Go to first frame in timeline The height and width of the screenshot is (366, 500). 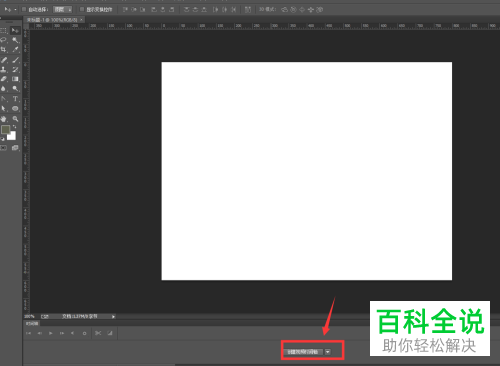28,333
